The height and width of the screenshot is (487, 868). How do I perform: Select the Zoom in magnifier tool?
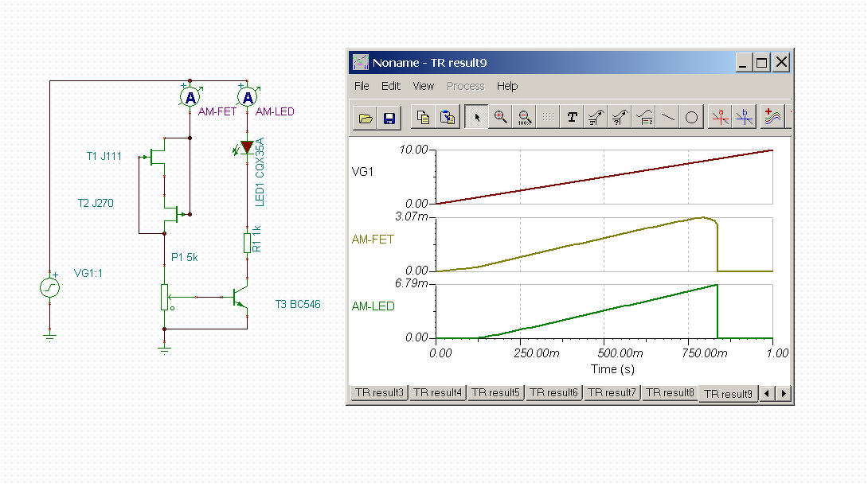tap(500, 117)
